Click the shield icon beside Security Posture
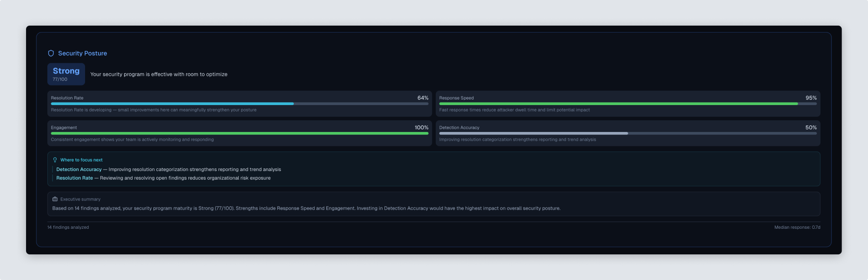 point(51,53)
